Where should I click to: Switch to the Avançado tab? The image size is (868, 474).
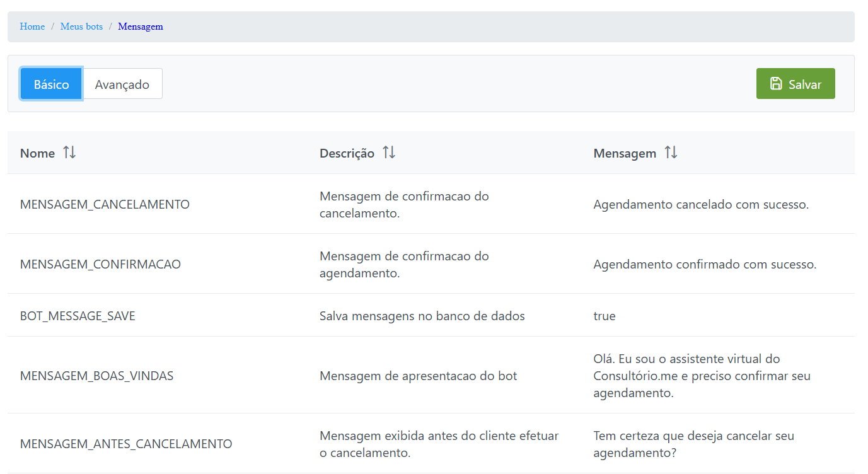(x=122, y=84)
